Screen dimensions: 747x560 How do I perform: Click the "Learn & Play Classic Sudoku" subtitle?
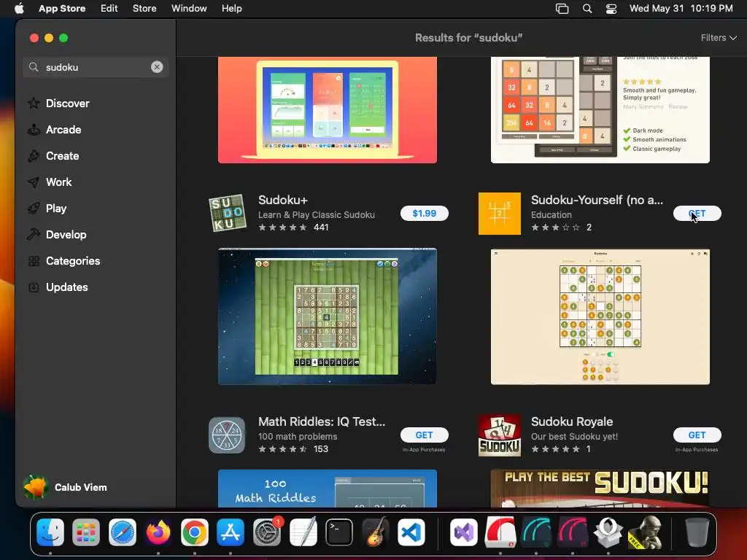point(317,215)
